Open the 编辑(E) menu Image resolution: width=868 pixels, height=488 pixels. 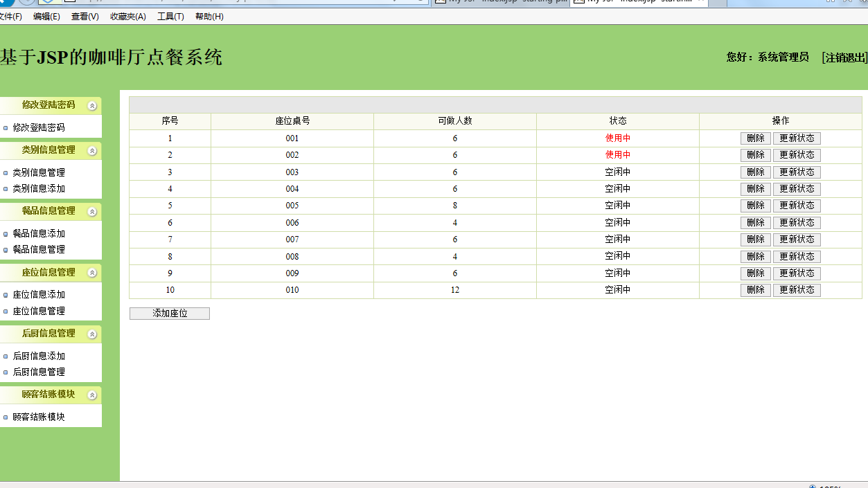point(46,17)
